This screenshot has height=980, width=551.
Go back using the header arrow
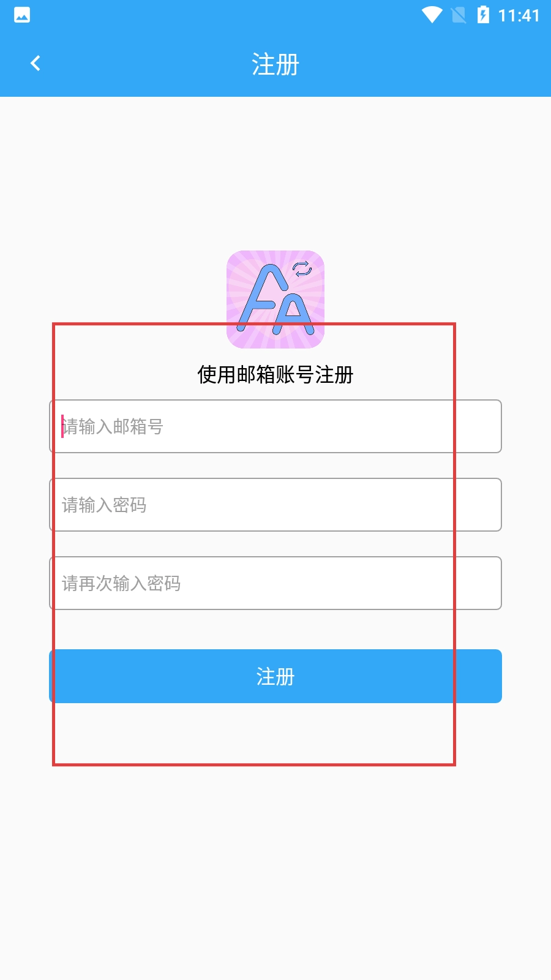point(36,63)
